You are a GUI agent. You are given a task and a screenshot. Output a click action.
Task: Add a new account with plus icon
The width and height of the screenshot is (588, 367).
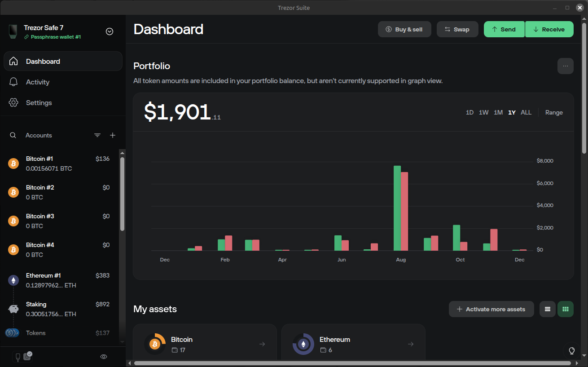coord(113,135)
